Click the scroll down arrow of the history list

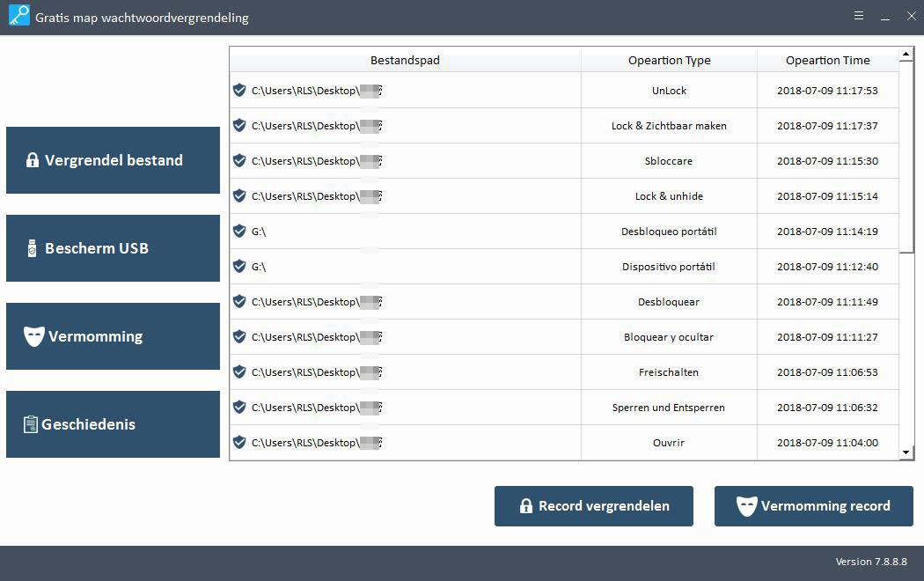pos(906,452)
